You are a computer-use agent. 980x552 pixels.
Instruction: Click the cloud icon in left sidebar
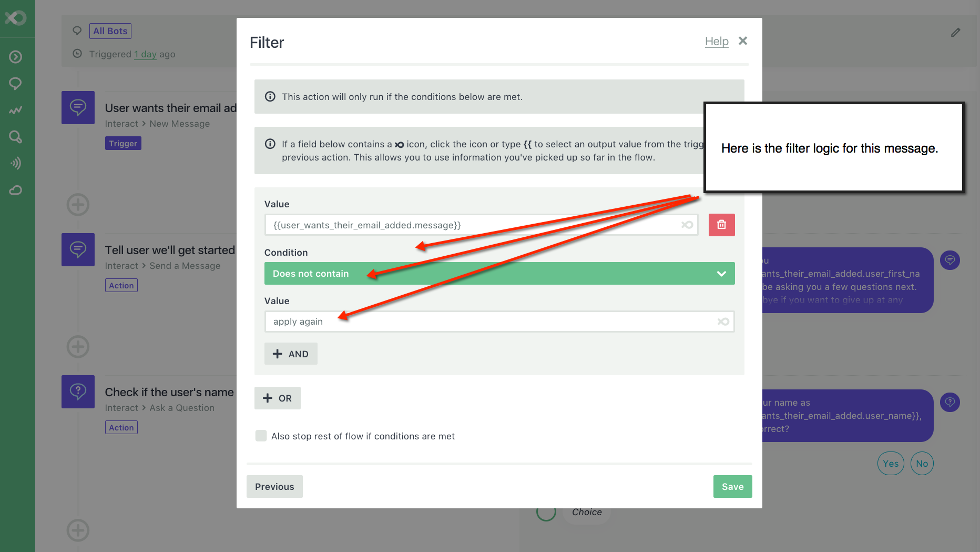(x=16, y=190)
